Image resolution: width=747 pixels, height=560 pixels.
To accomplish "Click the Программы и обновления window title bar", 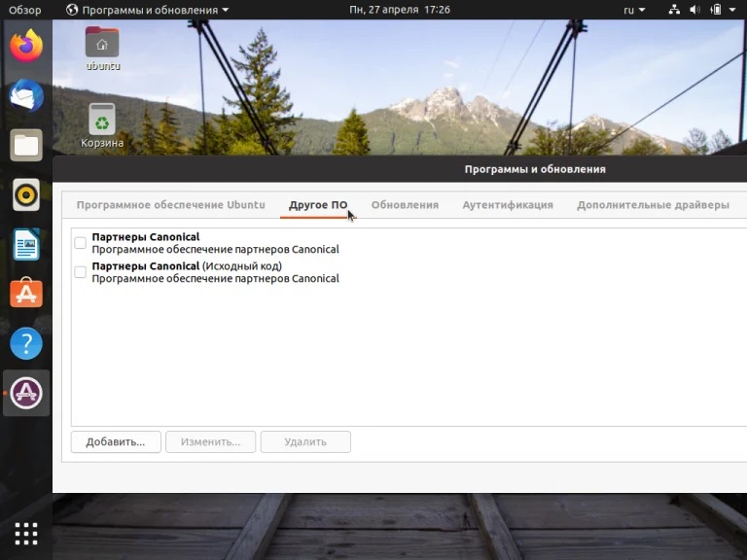I will point(400,169).
